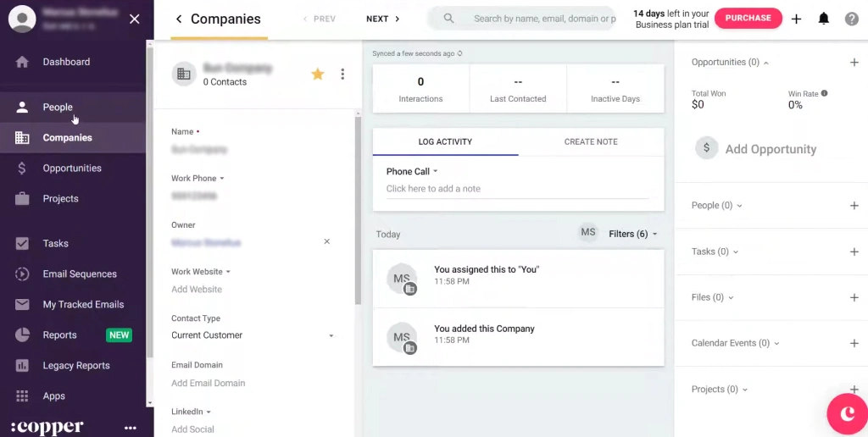
Task: Click the Win Rate info icon
Action: tap(824, 93)
